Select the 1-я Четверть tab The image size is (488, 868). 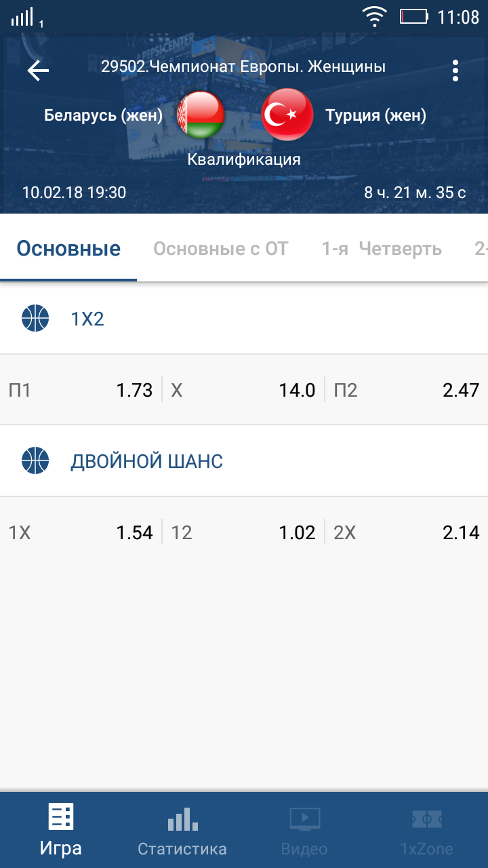click(x=382, y=249)
